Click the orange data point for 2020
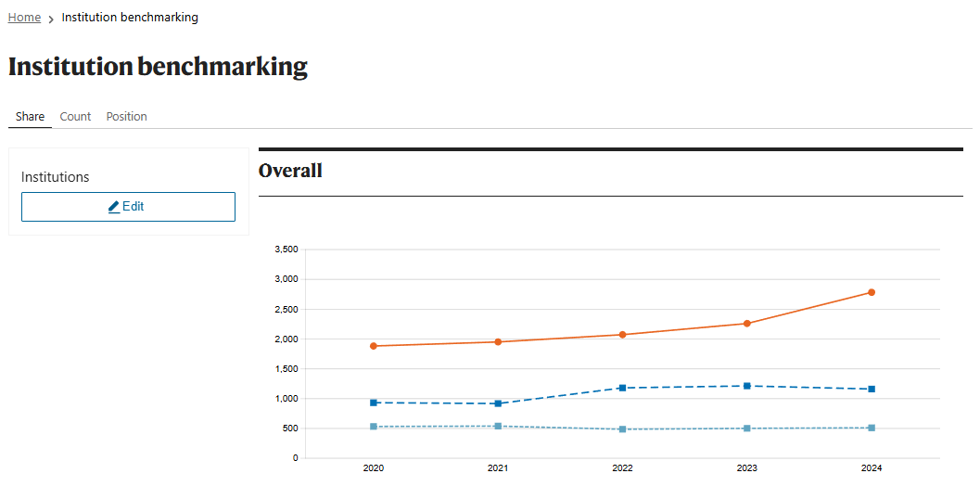980x499 pixels. (x=374, y=346)
